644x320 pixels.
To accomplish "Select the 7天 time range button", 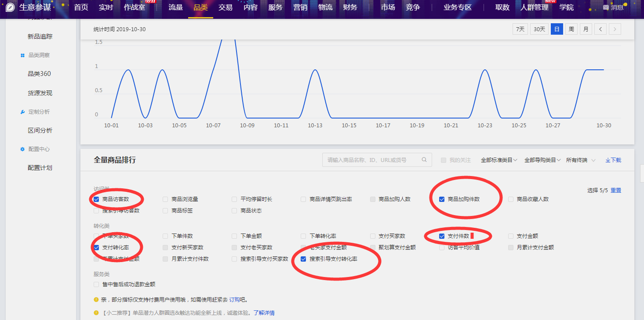I will (x=520, y=29).
